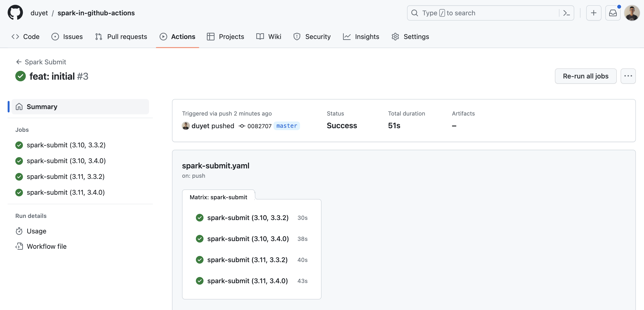This screenshot has width=644, height=310.
Task: Click the back arrow to Spark Submit
Action: [x=19, y=62]
